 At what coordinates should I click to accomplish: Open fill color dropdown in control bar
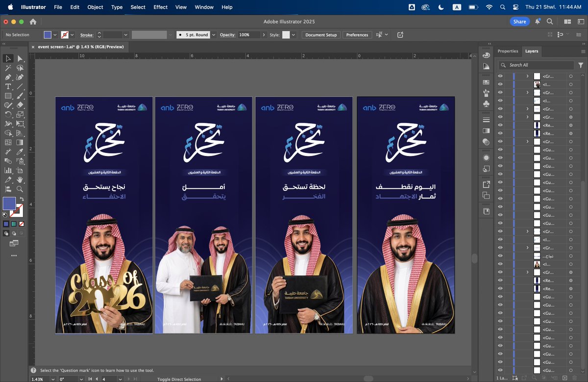pos(55,35)
